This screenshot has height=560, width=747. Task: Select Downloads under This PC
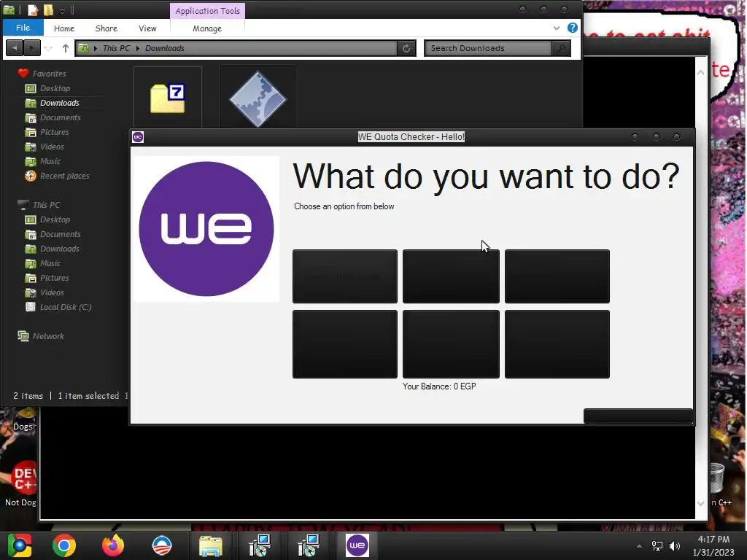(53, 249)
